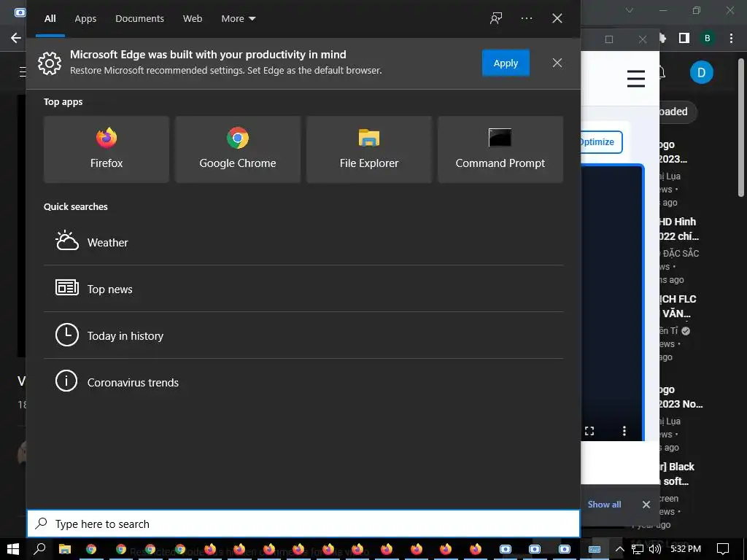Open the network status tray icon
The height and width of the screenshot is (560, 747).
638,549
